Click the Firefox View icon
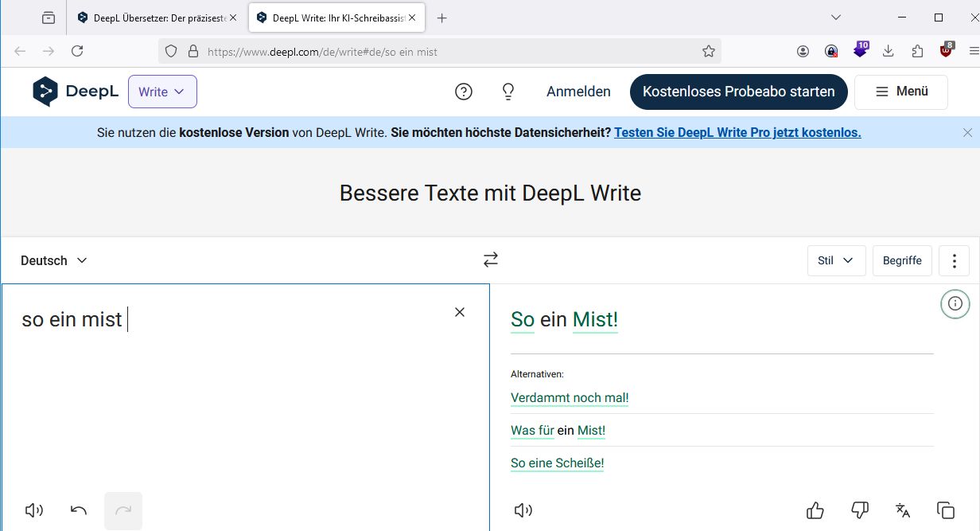 coord(49,18)
